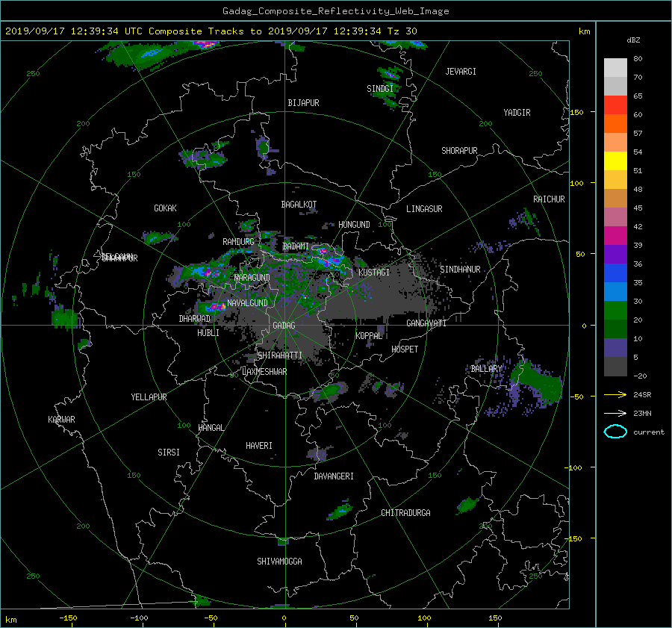
Task: Click the BADAMI city label
Action: click(296, 246)
